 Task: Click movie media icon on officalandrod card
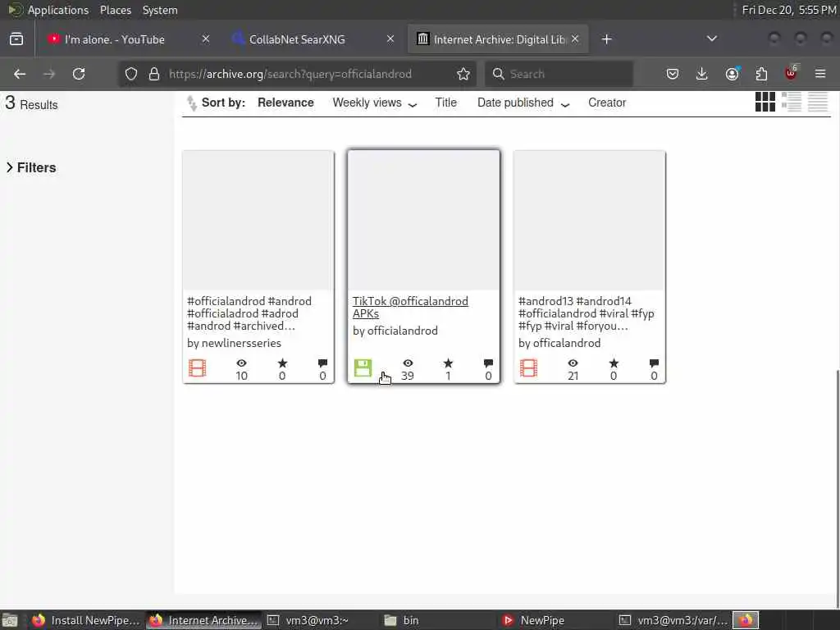click(528, 368)
